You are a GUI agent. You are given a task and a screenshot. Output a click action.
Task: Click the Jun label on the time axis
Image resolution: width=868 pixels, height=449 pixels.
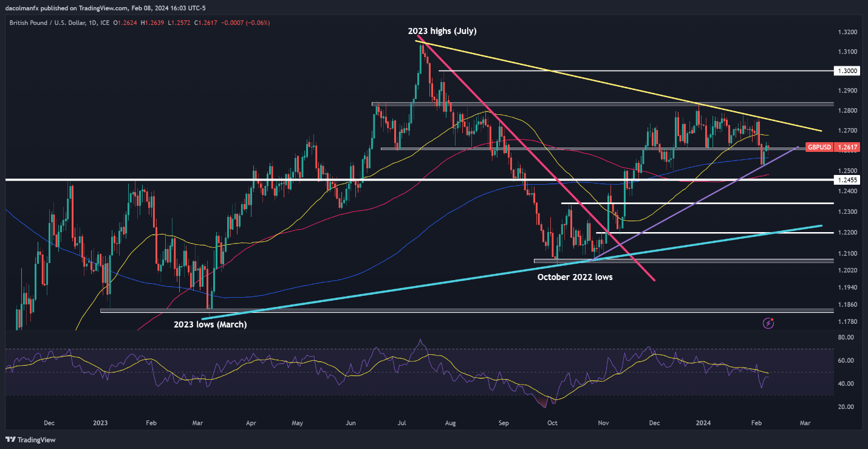pos(350,422)
